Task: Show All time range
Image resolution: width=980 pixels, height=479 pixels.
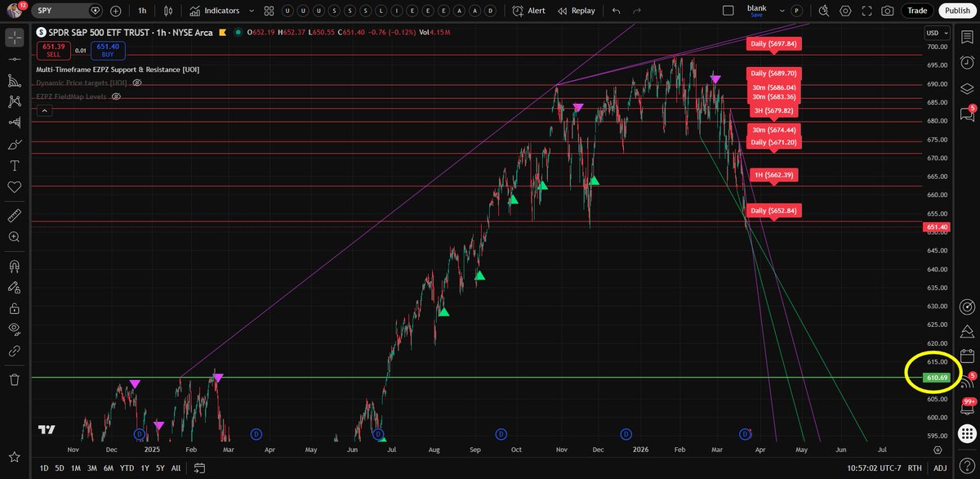Action: click(x=176, y=468)
